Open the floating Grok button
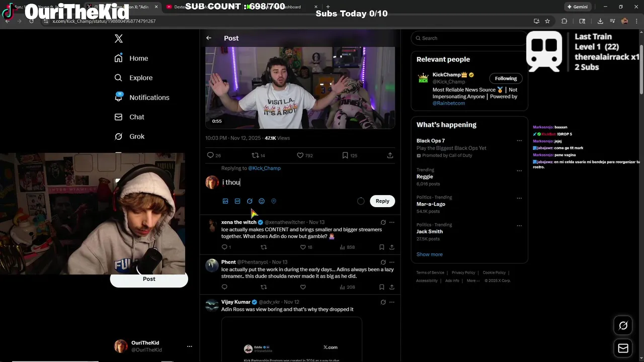644x362 pixels. (623, 326)
